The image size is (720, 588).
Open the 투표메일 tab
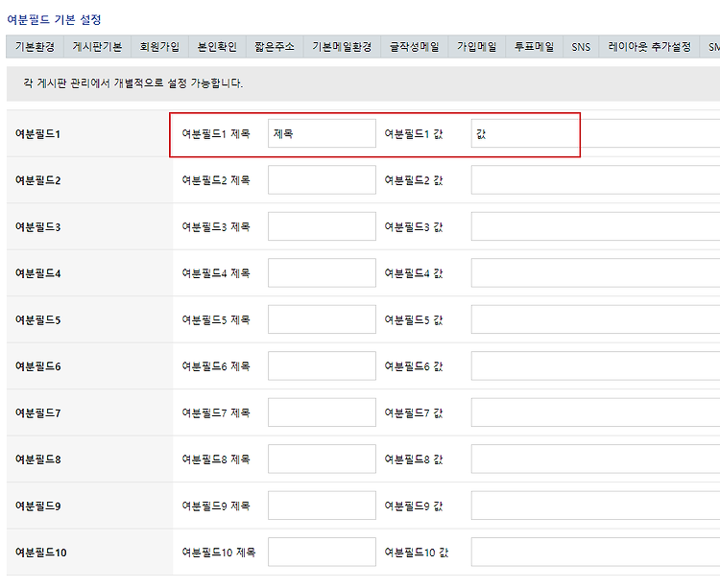click(x=535, y=47)
